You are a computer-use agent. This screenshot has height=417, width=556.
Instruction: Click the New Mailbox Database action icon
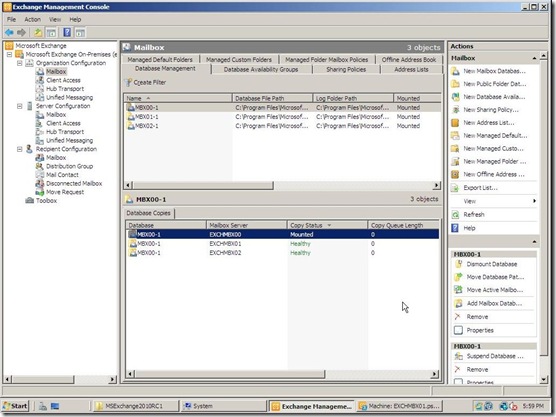pos(455,71)
